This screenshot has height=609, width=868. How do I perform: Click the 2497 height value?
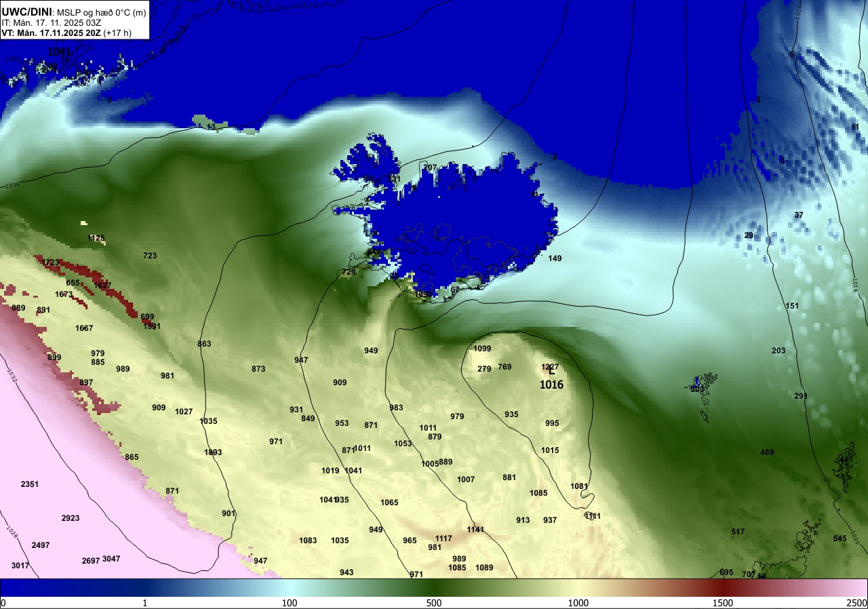point(41,545)
